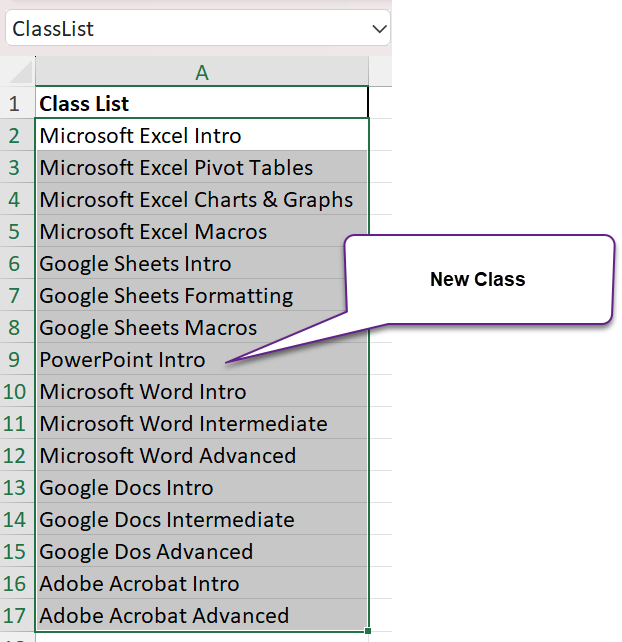Select row 12 header
The width and height of the screenshot is (622, 642).
click(x=17, y=455)
